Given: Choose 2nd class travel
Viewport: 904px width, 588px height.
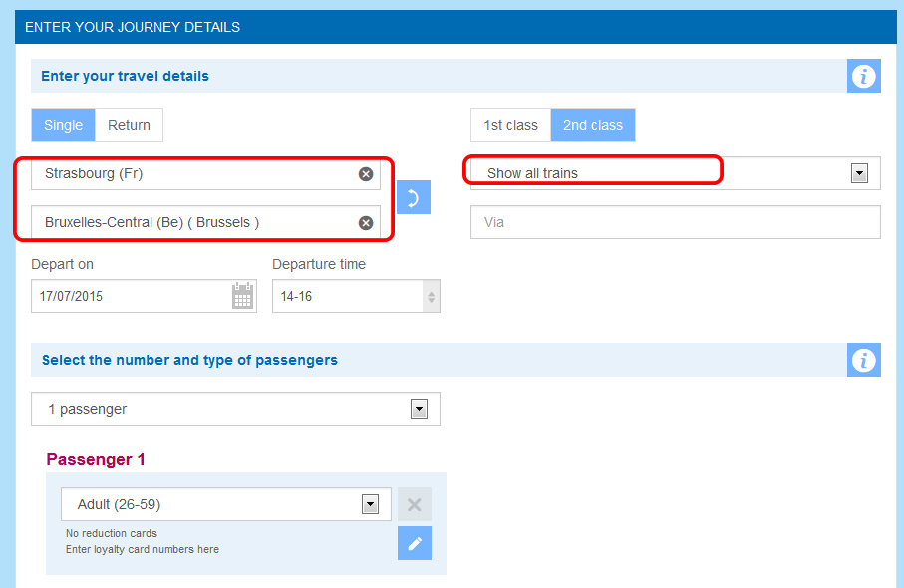Looking at the screenshot, I should coord(593,125).
